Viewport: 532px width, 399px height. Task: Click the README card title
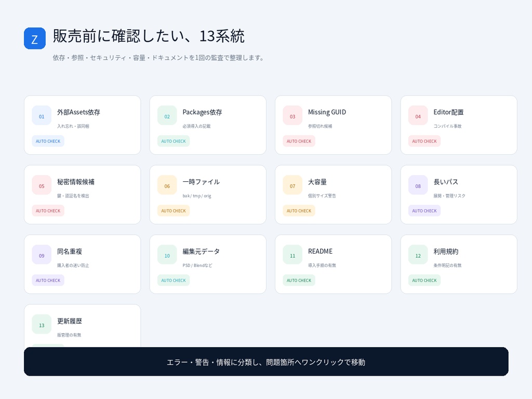pyautogui.click(x=320, y=251)
